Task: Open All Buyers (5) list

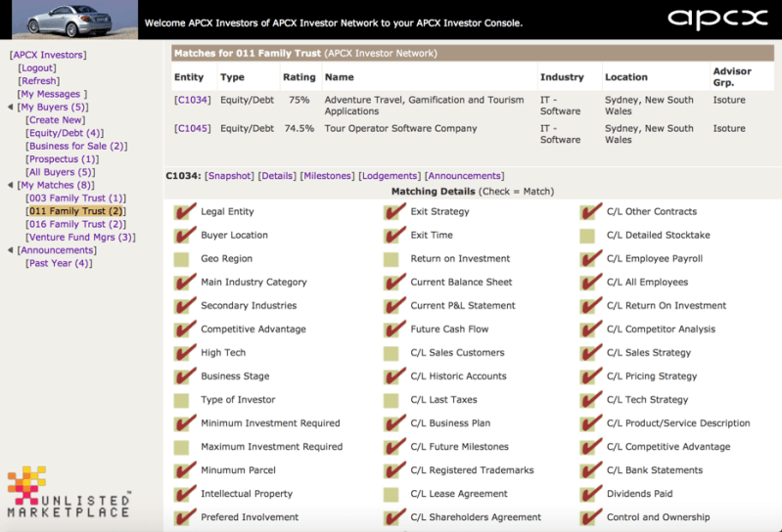Action: pyautogui.click(x=61, y=172)
